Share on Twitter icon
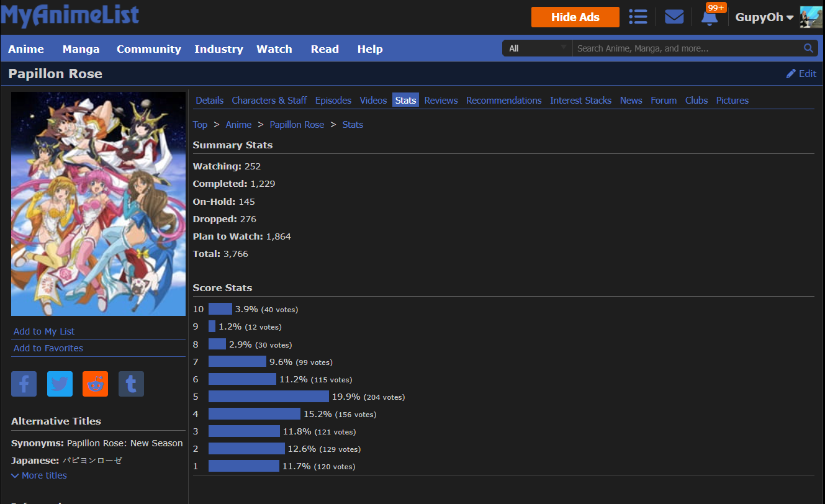This screenshot has height=504, width=825. click(60, 384)
